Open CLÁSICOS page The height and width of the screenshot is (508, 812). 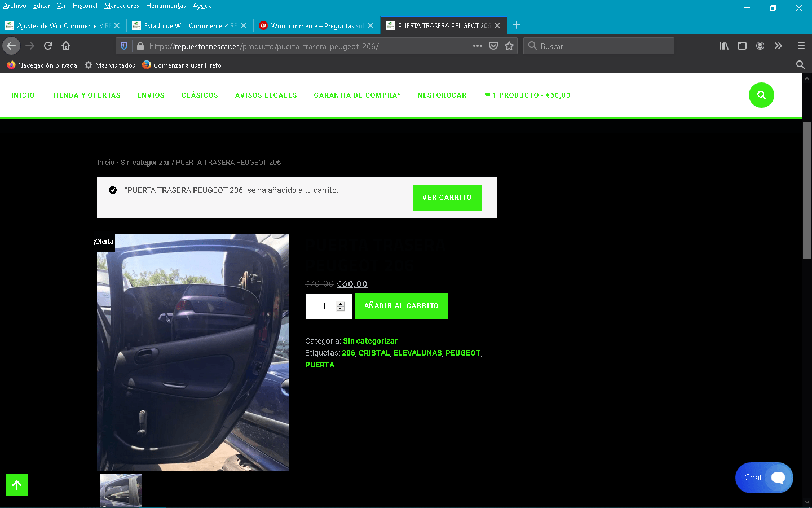[x=200, y=95]
